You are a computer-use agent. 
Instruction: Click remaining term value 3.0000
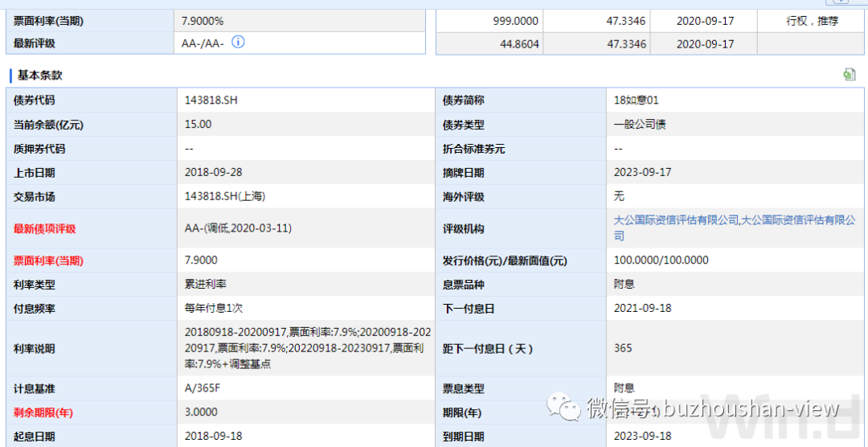(201, 412)
